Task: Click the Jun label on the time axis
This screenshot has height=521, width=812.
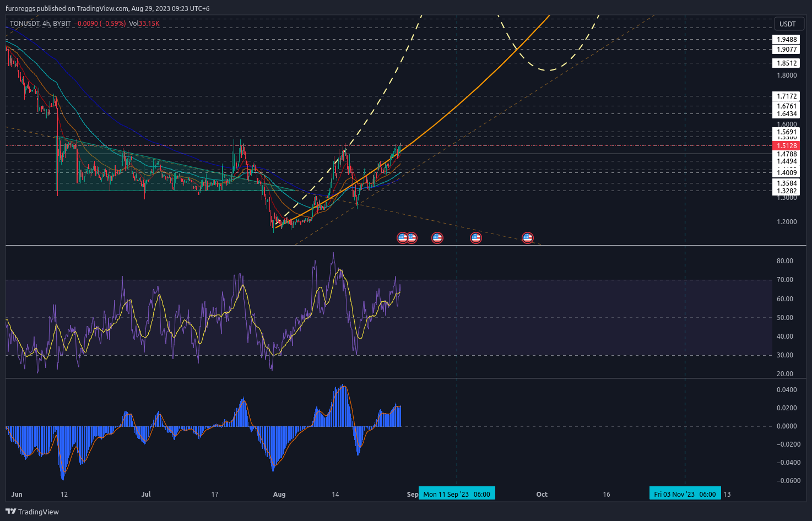Action: 17,494
